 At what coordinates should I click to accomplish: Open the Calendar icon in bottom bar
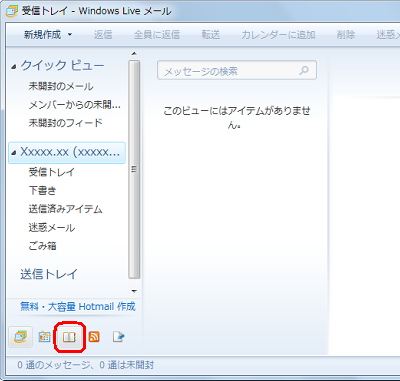[44, 337]
